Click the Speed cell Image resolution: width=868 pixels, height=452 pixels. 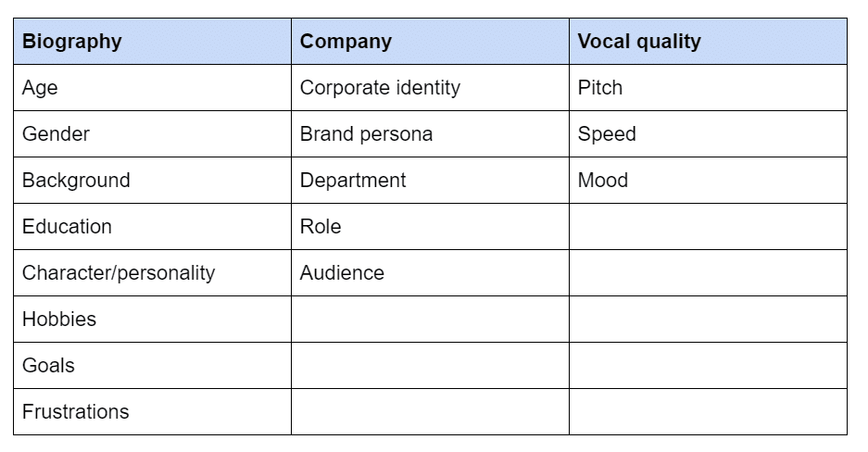click(x=708, y=134)
